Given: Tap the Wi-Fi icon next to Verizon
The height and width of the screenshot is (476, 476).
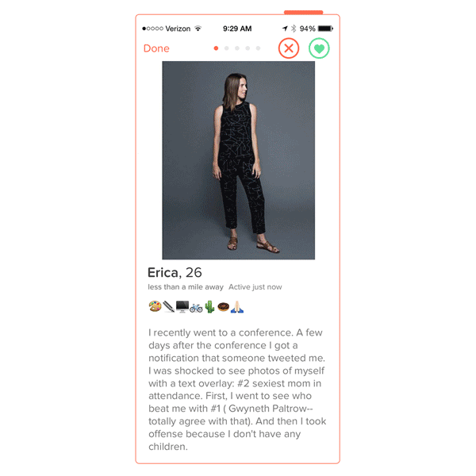Looking at the screenshot, I should point(198,29).
